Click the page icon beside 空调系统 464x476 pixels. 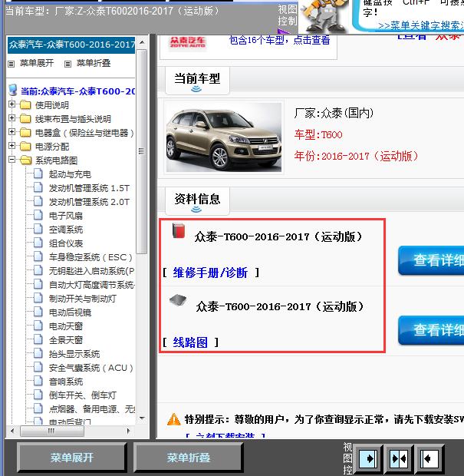[x=38, y=229]
